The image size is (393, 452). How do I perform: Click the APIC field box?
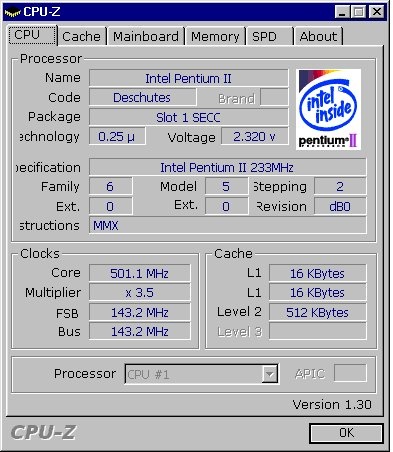tap(350, 373)
